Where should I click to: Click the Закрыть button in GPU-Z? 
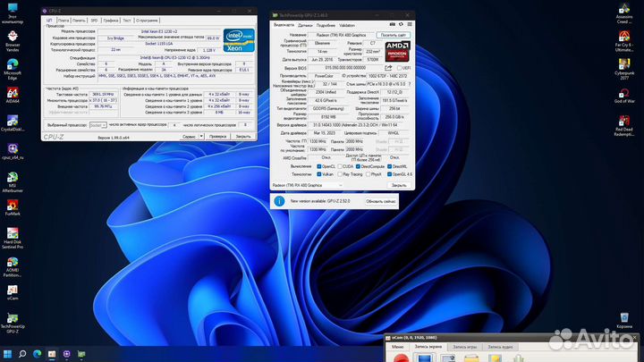click(399, 185)
